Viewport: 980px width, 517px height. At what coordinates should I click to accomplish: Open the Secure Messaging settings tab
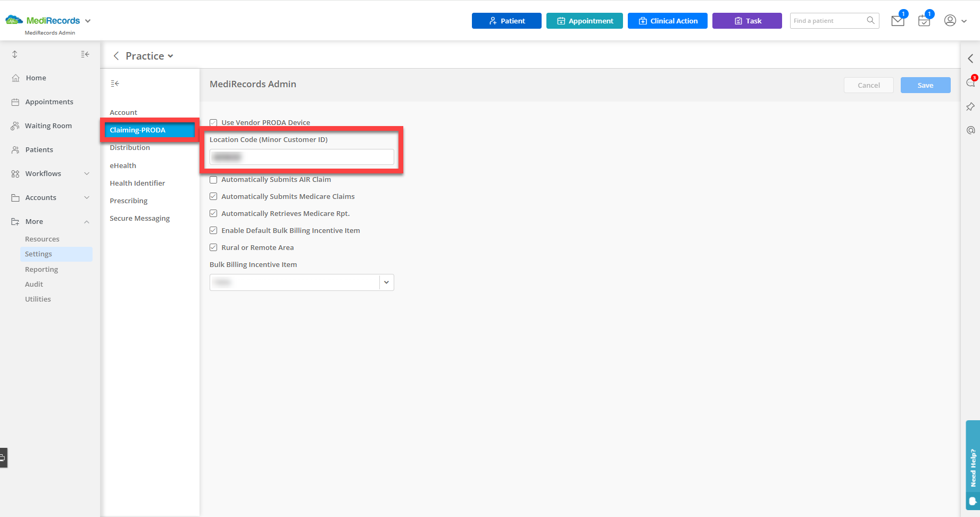pos(140,218)
